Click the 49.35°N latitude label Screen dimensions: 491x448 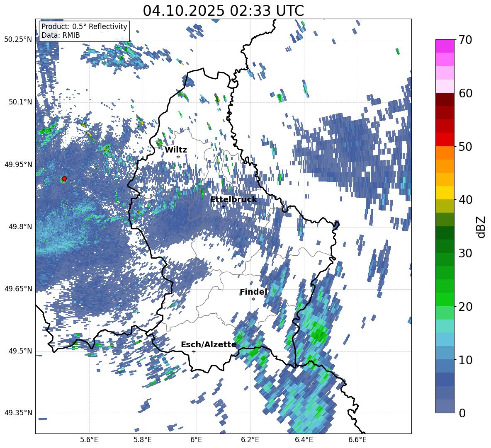(x=18, y=413)
